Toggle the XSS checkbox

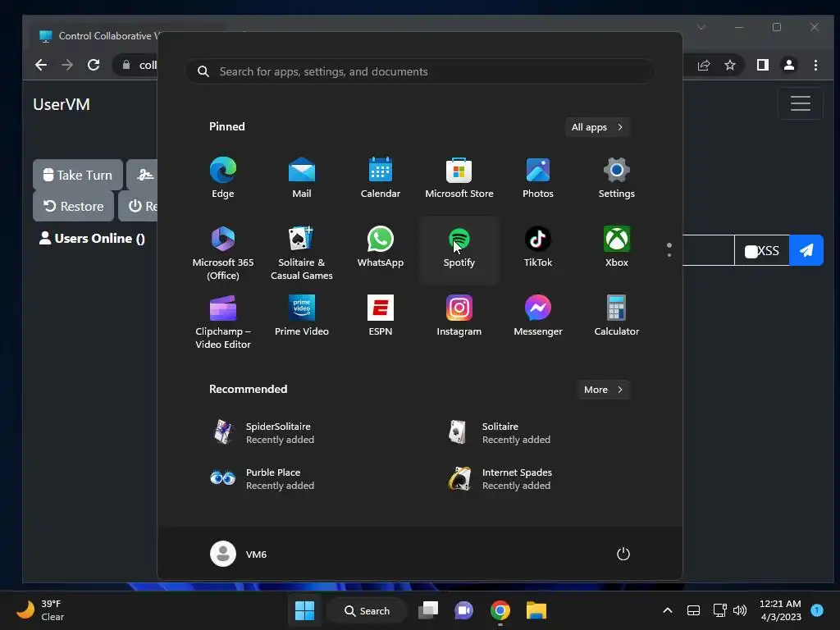pyautogui.click(x=751, y=251)
